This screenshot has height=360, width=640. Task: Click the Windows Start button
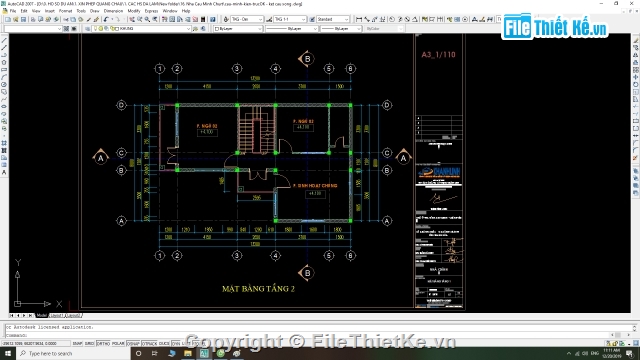click(x=8, y=353)
